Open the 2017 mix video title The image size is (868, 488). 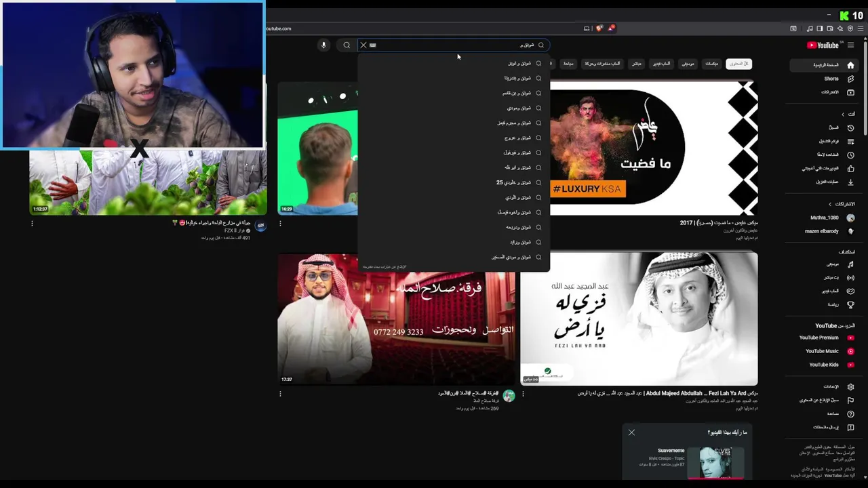pos(719,223)
